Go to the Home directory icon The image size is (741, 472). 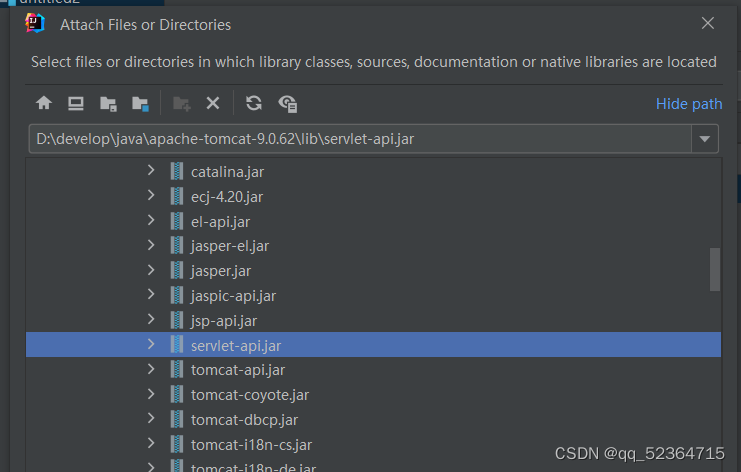[44, 103]
